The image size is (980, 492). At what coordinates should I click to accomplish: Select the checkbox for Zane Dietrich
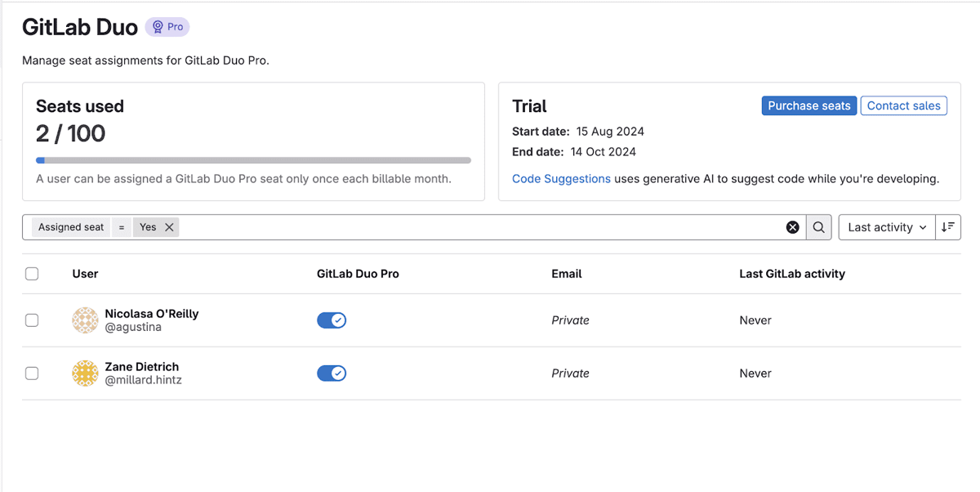click(32, 373)
